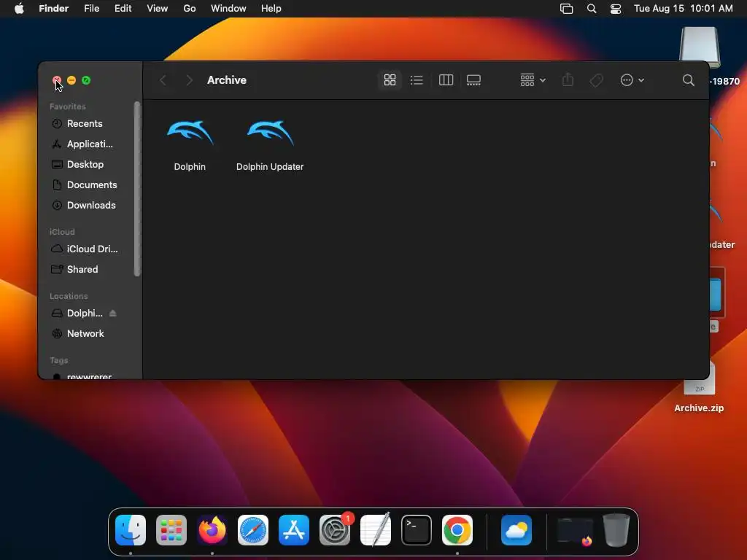Minimize the Archive Finder window
The width and height of the screenshot is (747, 560).
71,80
